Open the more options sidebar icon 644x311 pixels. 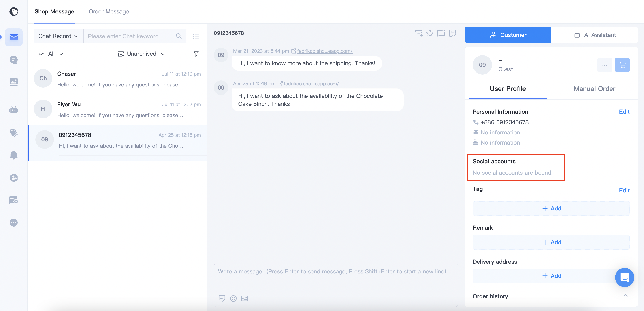(14, 222)
